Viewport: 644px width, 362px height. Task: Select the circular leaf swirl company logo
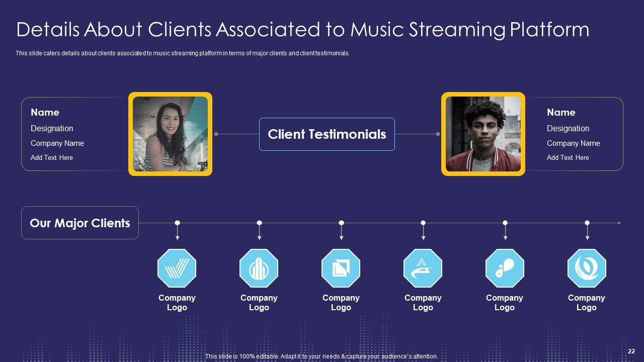[x=587, y=268]
